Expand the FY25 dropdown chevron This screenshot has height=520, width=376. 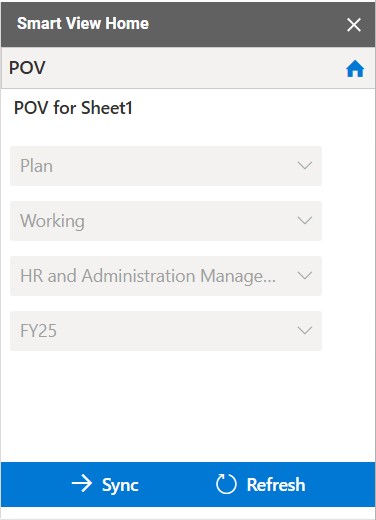[x=305, y=331]
